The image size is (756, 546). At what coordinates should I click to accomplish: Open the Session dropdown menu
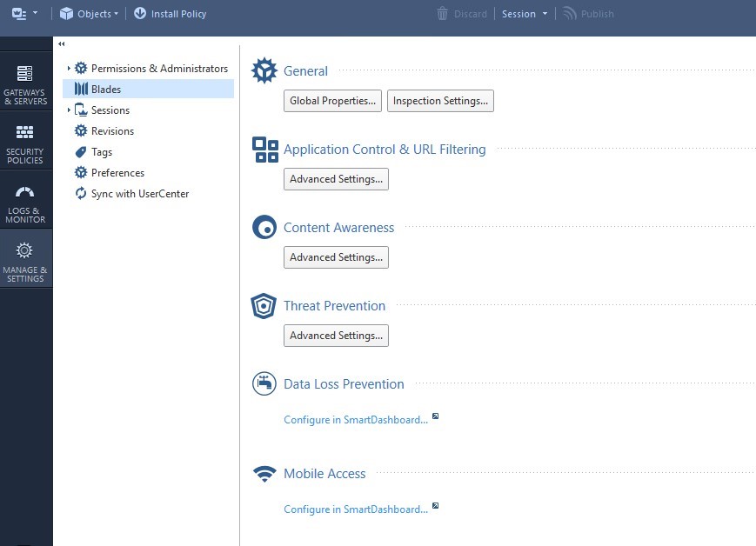tap(525, 14)
